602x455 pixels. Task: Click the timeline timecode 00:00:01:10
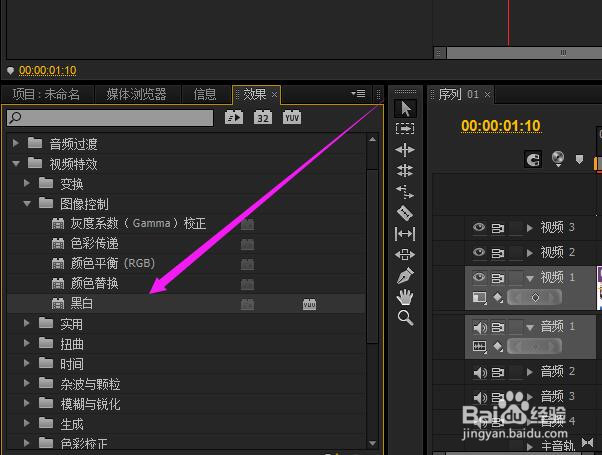click(x=501, y=126)
